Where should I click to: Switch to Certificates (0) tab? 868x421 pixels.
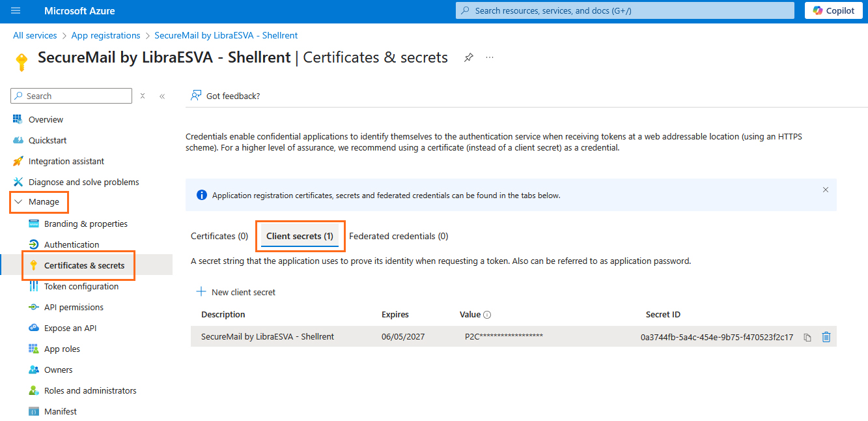coord(219,236)
